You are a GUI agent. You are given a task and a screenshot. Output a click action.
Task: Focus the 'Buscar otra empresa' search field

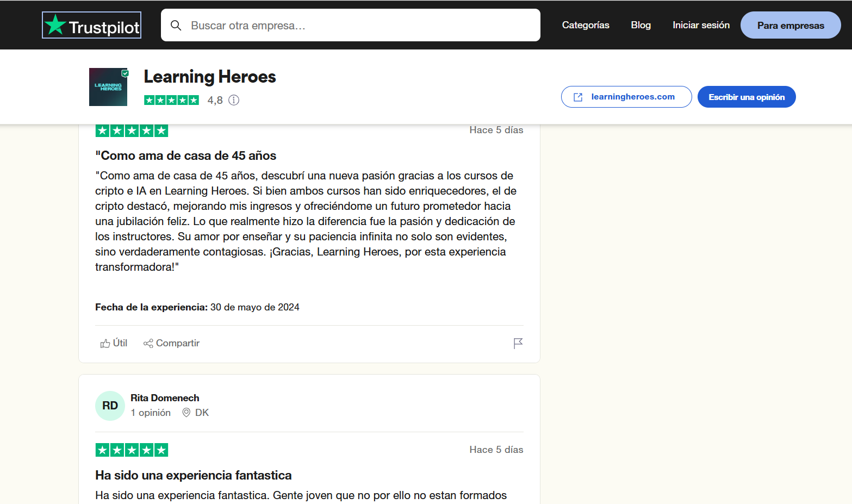coord(351,25)
